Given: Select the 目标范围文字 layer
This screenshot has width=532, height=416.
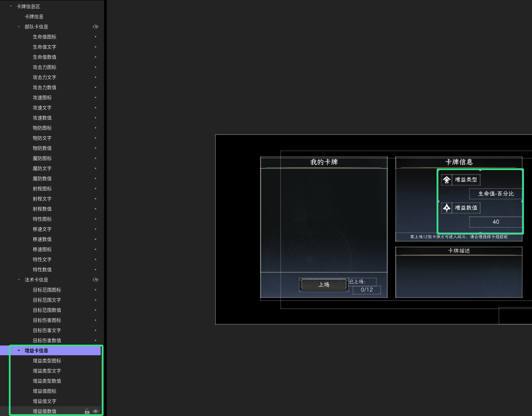Looking at the screenshot, I should click(47, 300).
